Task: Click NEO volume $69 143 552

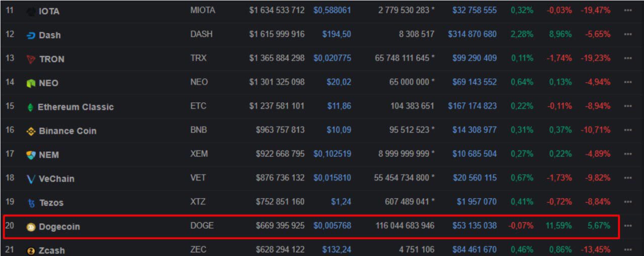Action: click(474, 82)
